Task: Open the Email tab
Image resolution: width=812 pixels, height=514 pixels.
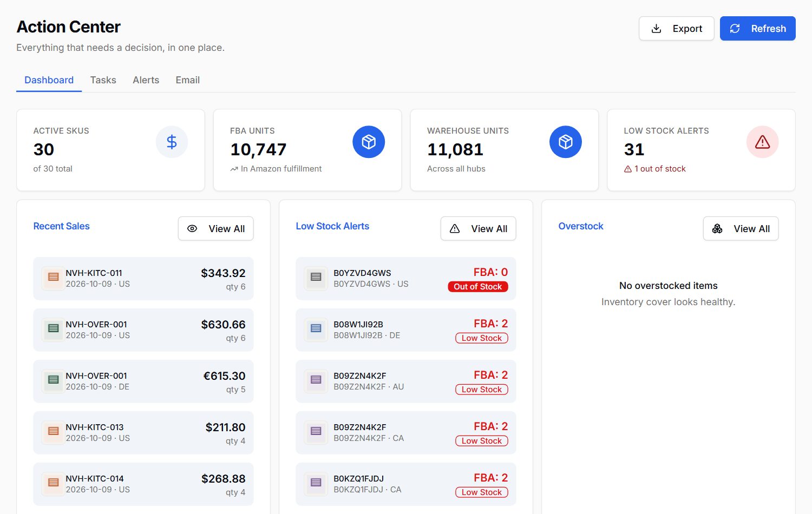Action: (x=188, y=80)
